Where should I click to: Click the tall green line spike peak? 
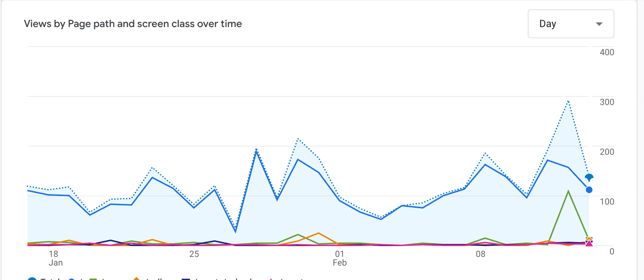[x=568, y=191]
